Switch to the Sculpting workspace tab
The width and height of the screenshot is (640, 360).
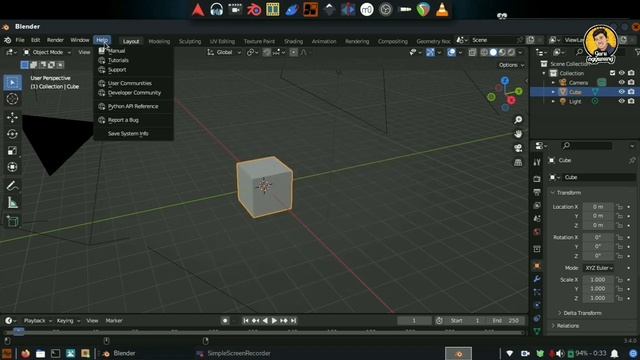190,41
